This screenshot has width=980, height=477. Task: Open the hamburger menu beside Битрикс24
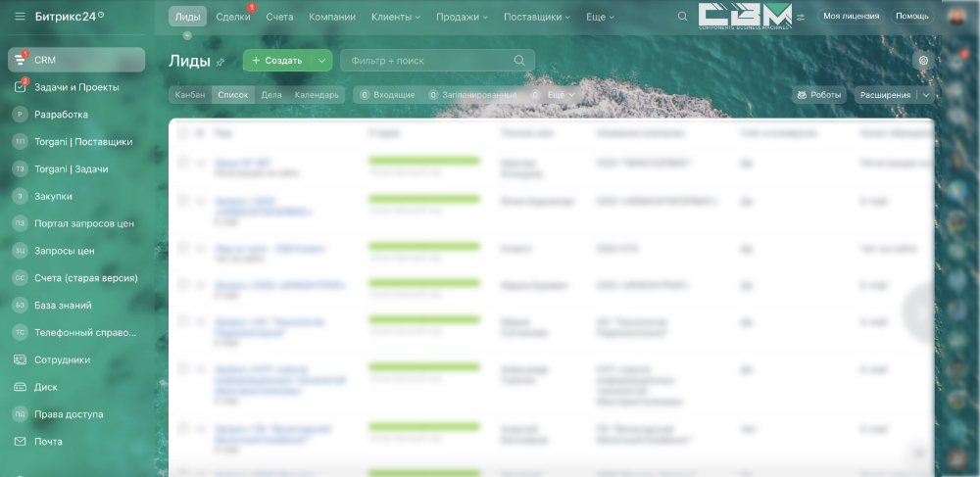tap(20, 17)
